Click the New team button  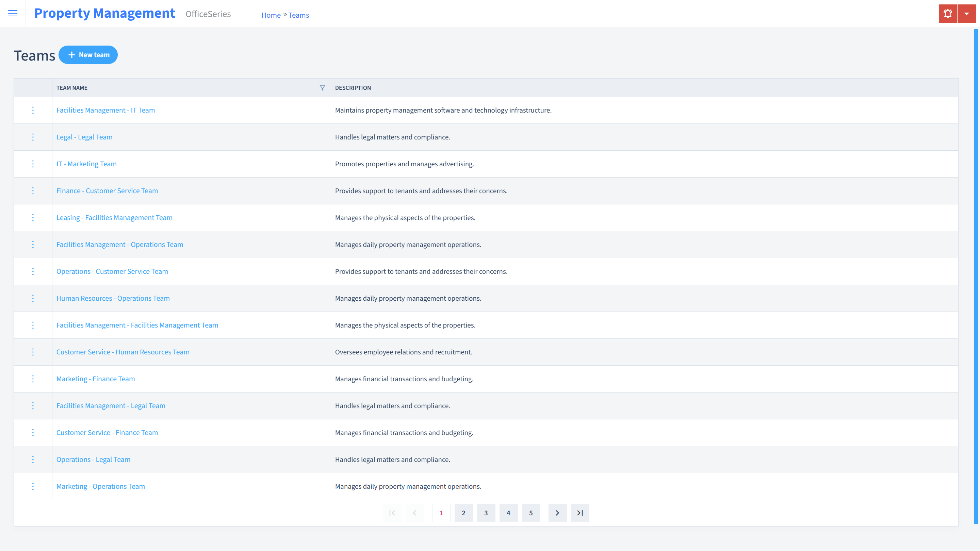(x=88, y=54)
